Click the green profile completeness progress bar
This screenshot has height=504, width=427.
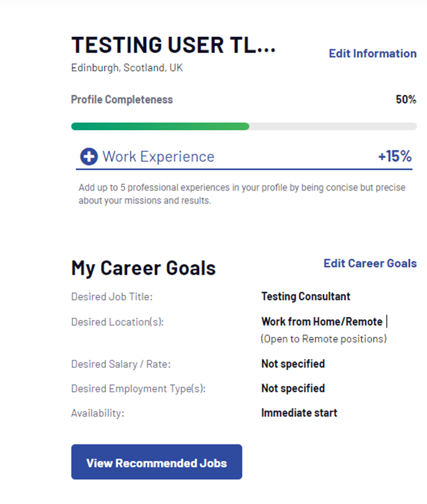tap(160, 126)
